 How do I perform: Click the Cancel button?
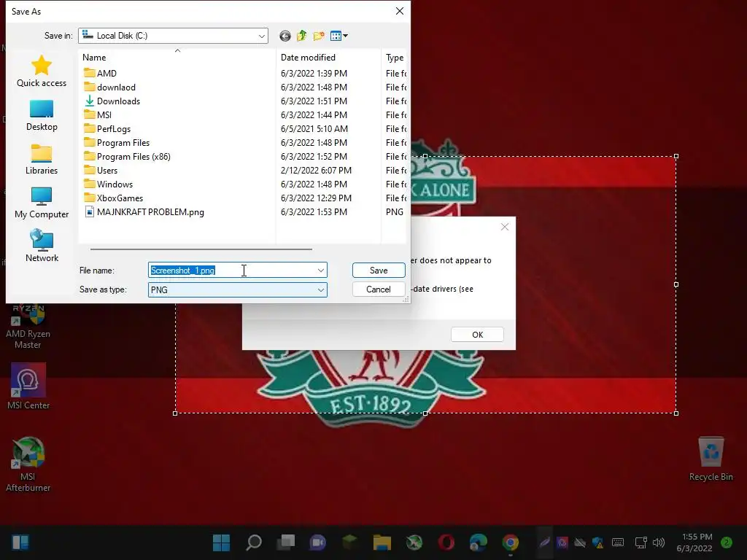(379, 289)
